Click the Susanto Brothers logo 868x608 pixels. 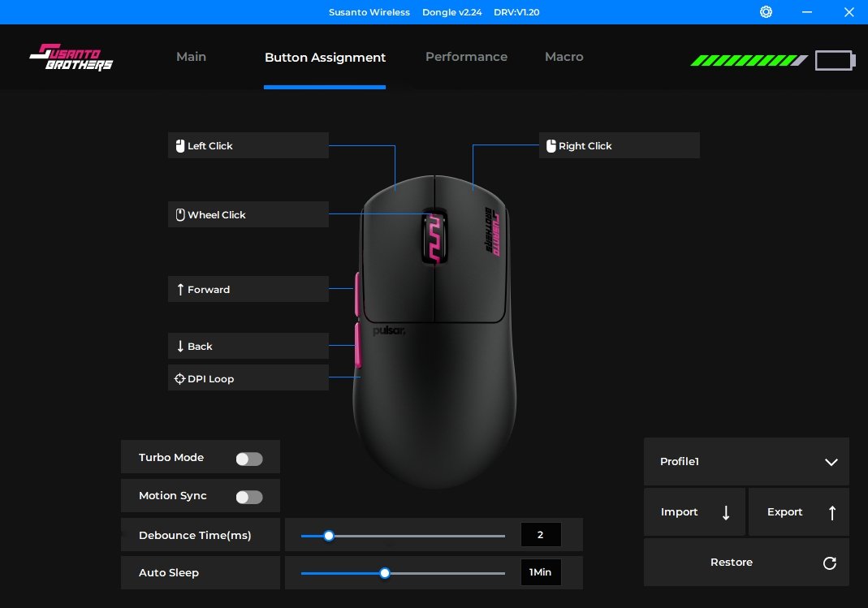71,58
